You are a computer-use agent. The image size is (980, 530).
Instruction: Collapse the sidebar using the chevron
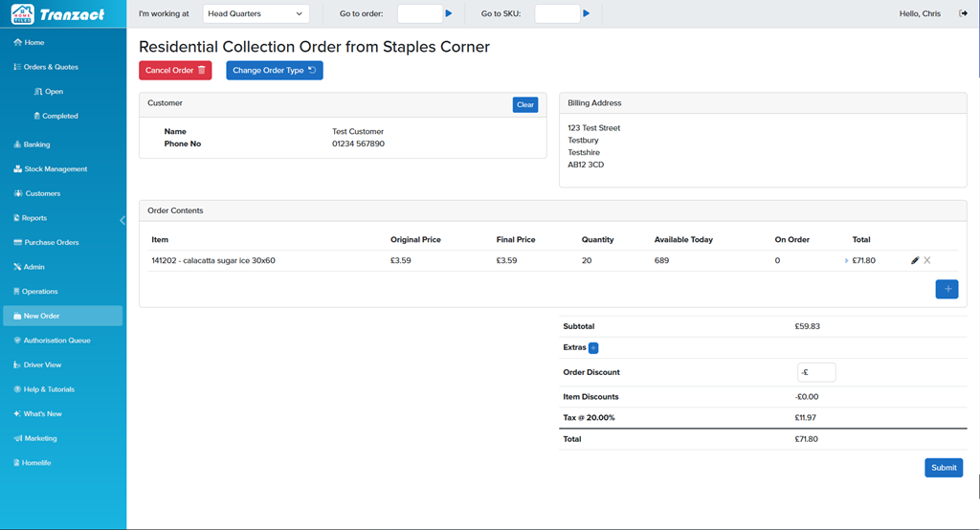click(122, 220)
